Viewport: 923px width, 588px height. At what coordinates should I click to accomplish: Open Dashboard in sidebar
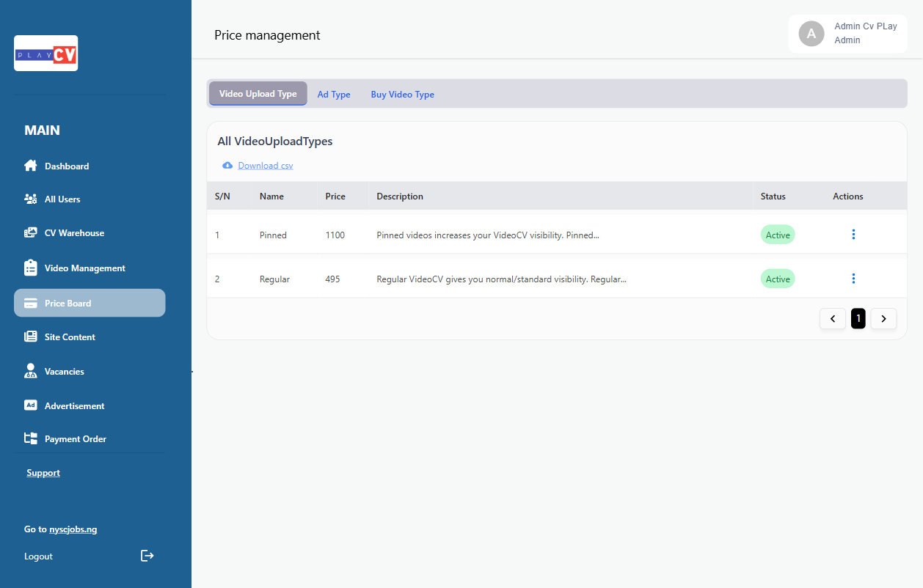[x=67, y=166]
